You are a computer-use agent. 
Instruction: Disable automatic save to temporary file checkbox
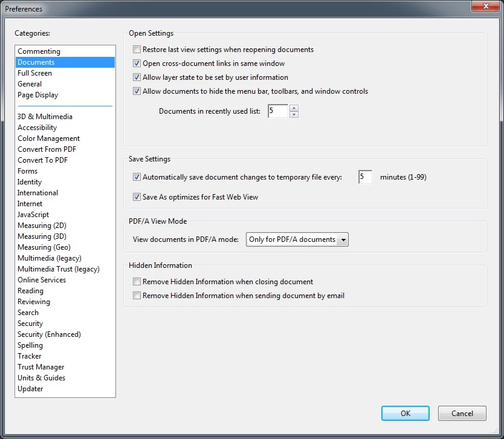[137, 177]
